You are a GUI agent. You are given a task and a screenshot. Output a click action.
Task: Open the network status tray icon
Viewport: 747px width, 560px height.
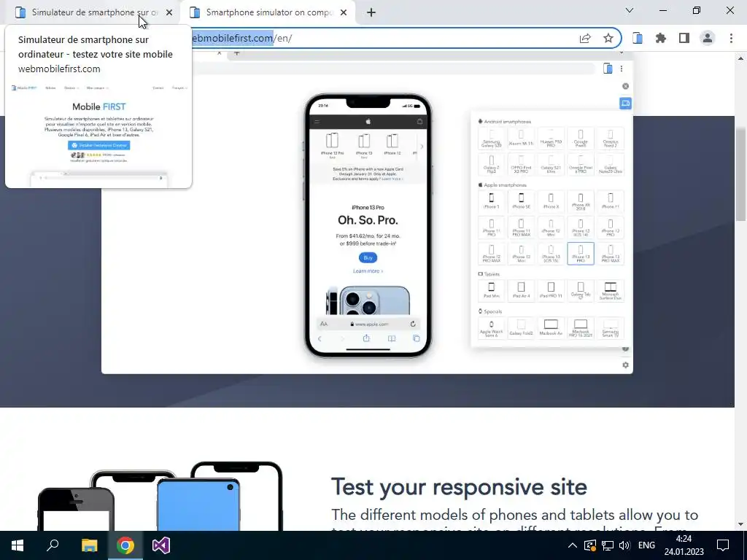[x=608, y=545]
